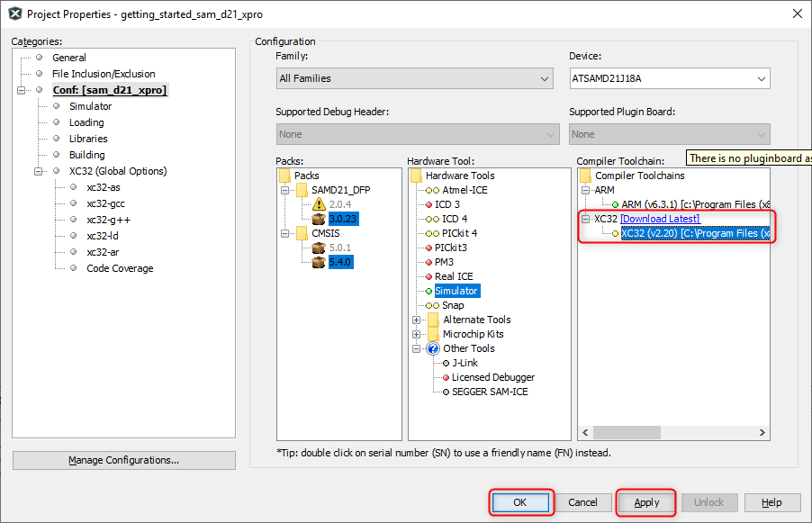
Task: Collapse the SAMD21_DFP pack node
Action: [284, 190]
